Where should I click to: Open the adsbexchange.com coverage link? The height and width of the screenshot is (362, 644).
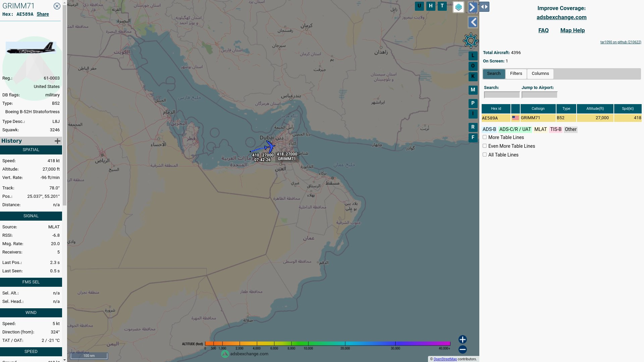click(x=561, y=17)
